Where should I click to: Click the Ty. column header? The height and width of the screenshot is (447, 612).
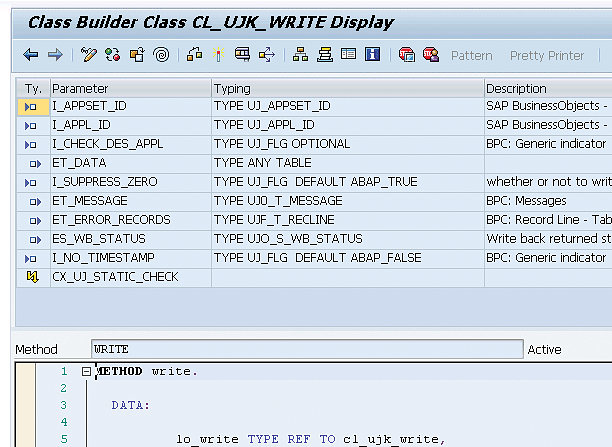(33, 89)
